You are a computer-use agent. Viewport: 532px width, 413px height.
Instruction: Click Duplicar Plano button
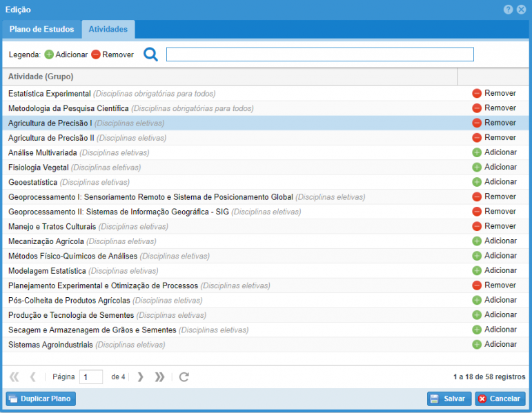click(39, 399)
